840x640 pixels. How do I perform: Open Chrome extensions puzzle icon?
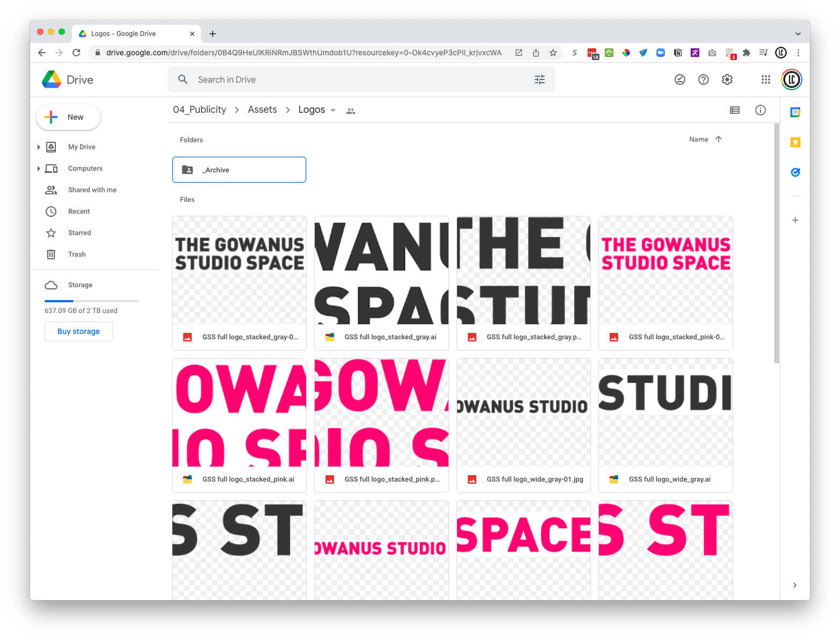click(747, 53)
